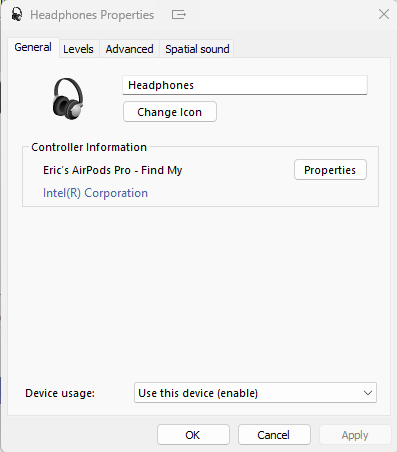Open the Levels tab
The image size is (397, 452).
point(78,49)
